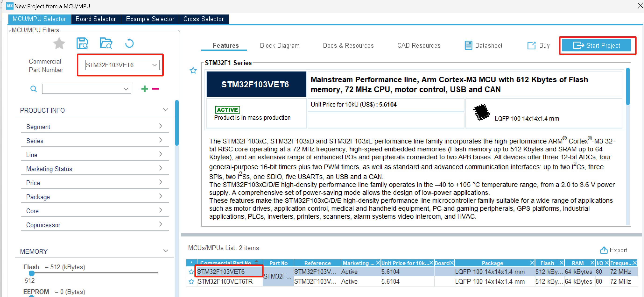
Task: Toggle favorite star for STM32F103VET6 row
Action: [x=191, y=272]
